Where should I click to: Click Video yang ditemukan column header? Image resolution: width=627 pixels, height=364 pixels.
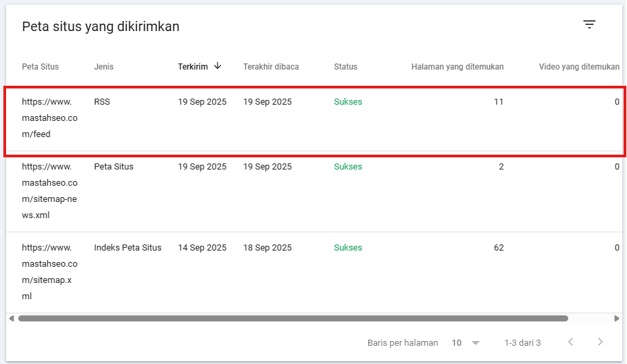point(578,67)
